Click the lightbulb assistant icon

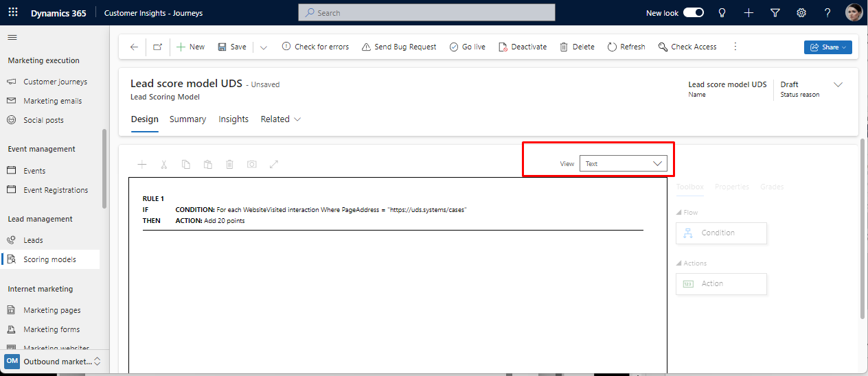[722, 12]
